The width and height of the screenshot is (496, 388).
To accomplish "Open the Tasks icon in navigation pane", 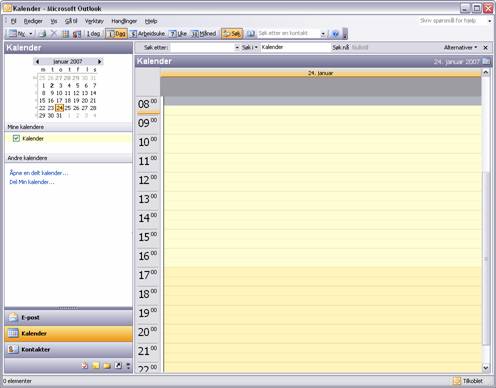I will 85,366.
